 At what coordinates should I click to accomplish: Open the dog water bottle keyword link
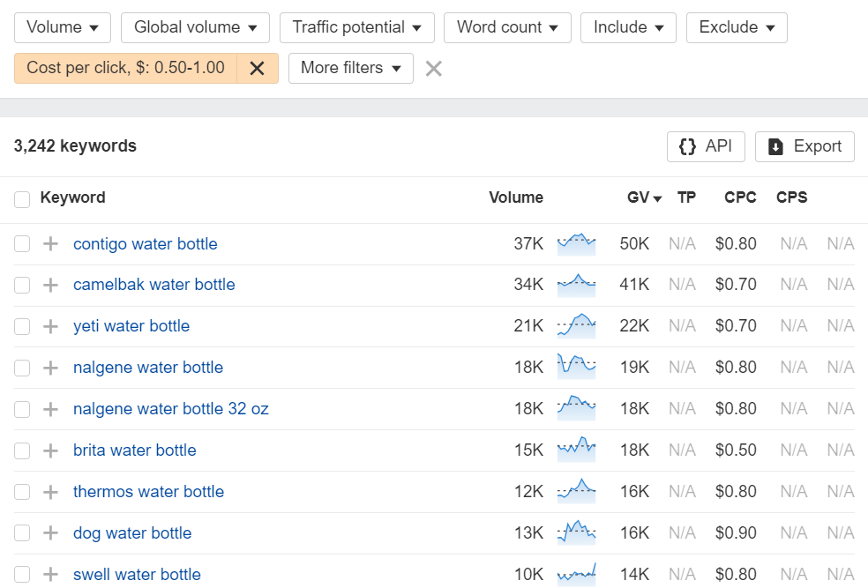pos(132,533)
